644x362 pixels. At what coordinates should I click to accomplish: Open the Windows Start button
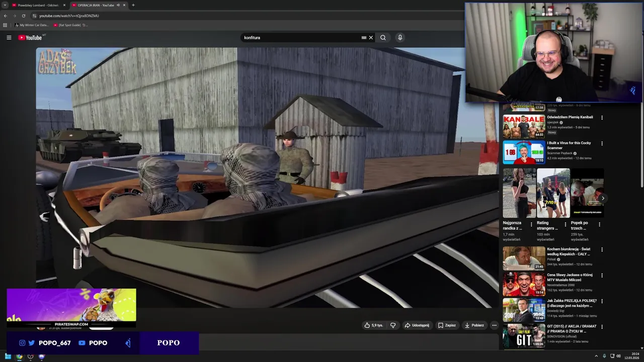(x=8, y=356)
